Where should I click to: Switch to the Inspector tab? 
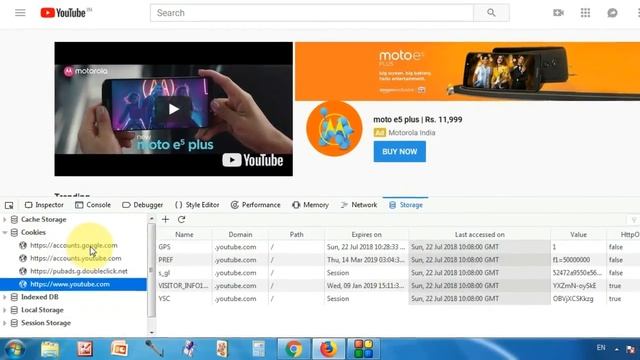(44, 205)
